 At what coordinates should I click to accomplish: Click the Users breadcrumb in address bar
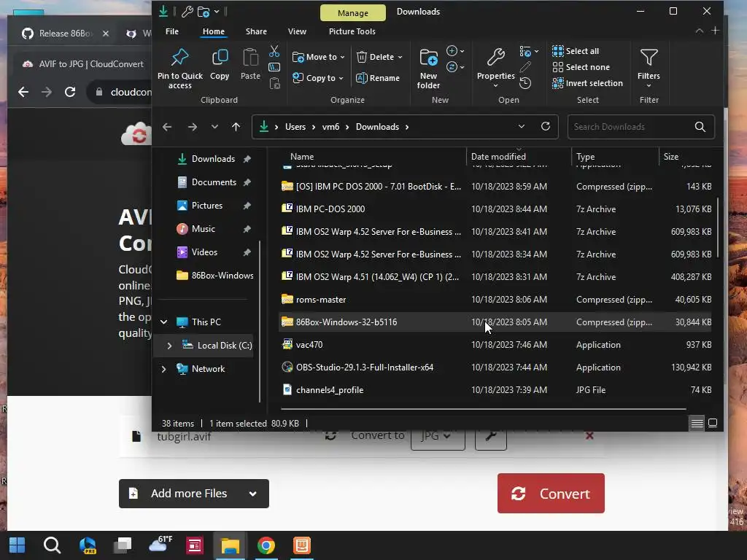[x=295, y=127]
